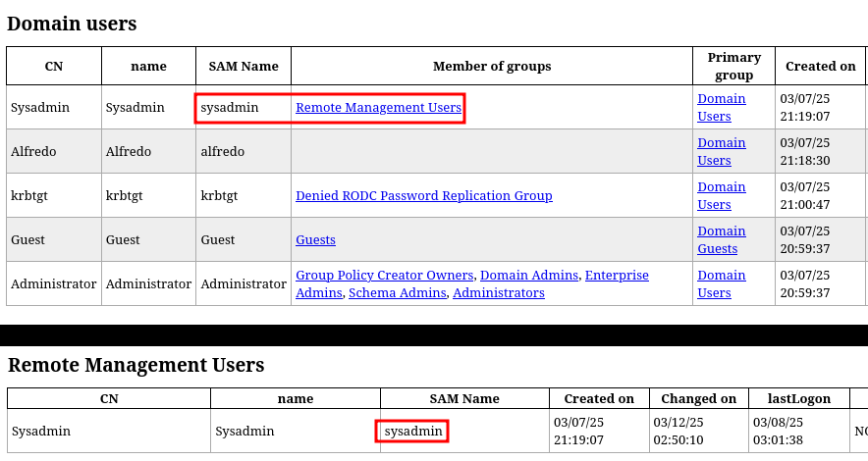Click the Changed on column header
Screen dimensions: 868x461
point(698,399)
